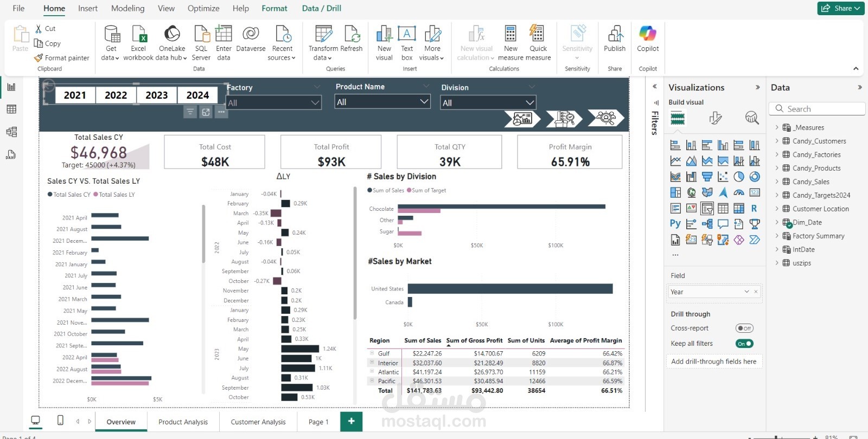Click the Get data icon
The width and height of the screenshot is (868, 439).
click(112, 34)
